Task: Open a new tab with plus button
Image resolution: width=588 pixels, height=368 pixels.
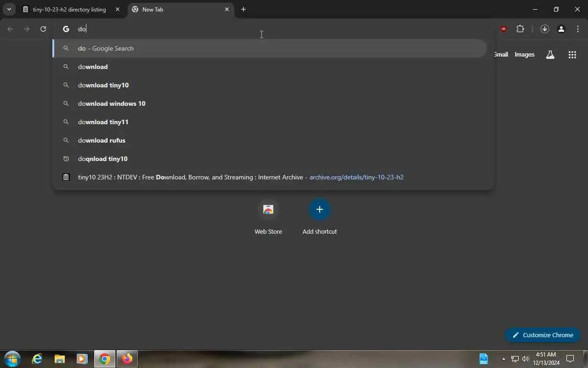Action: pyautogui.click(x=243, y=9)
